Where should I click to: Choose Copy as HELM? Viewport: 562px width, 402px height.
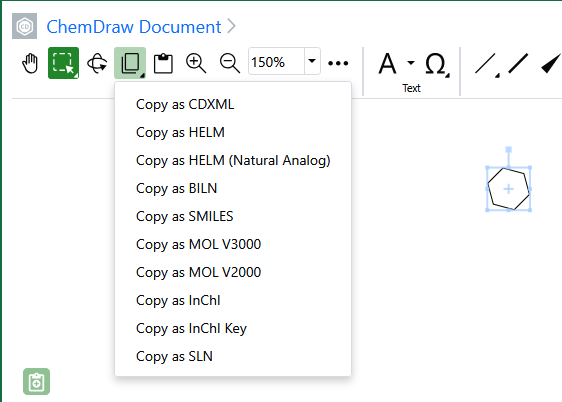(x=233, y=133)
